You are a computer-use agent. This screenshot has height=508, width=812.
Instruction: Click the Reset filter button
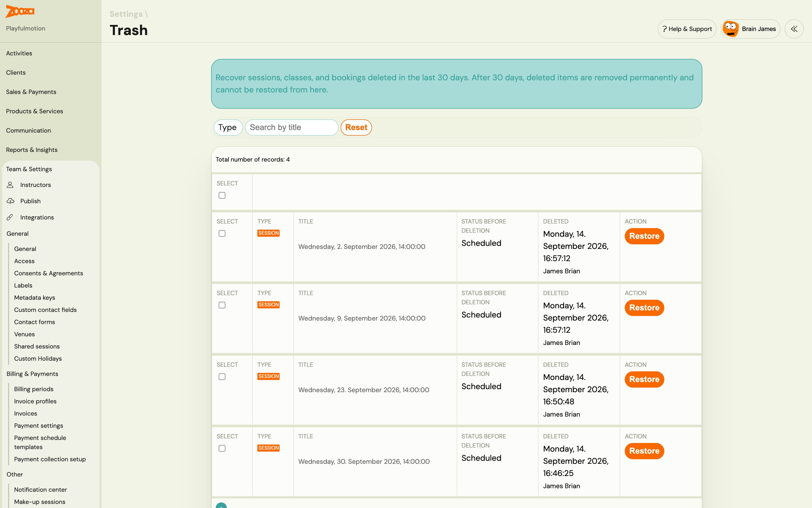click(x=356, y=127)
